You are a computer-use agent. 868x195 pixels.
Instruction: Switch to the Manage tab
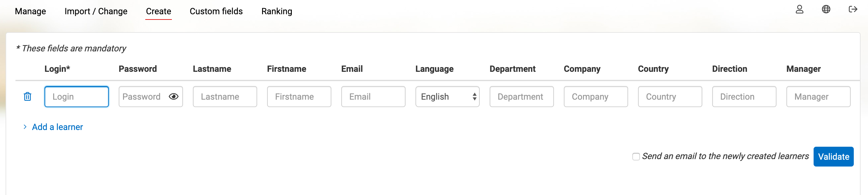(30, 11)
